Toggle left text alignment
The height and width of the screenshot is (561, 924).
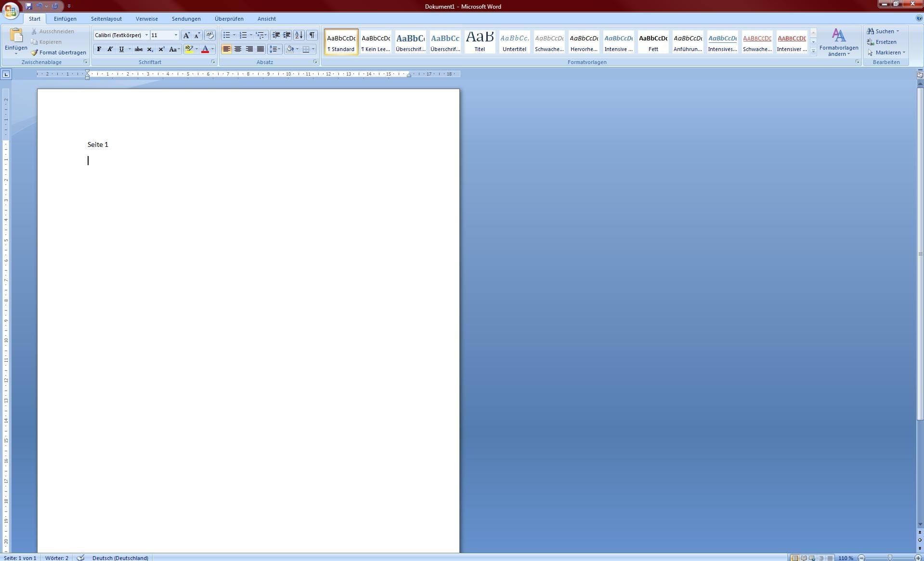226,49
